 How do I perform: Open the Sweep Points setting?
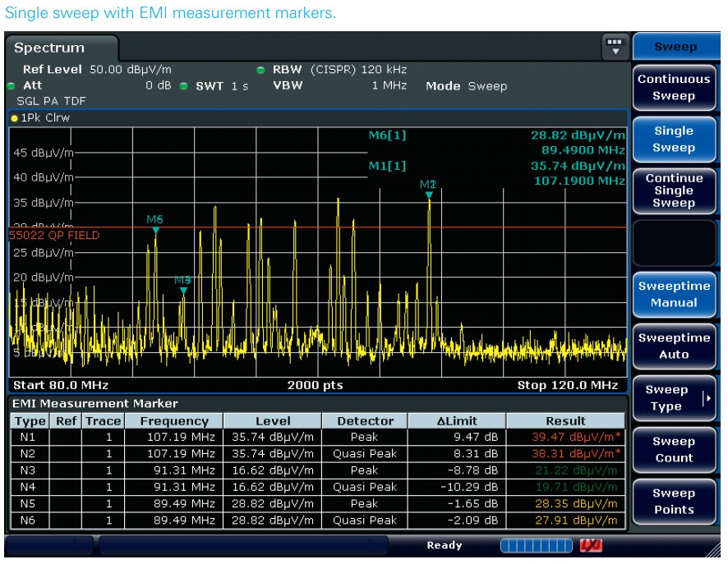[x=674, y=502]
